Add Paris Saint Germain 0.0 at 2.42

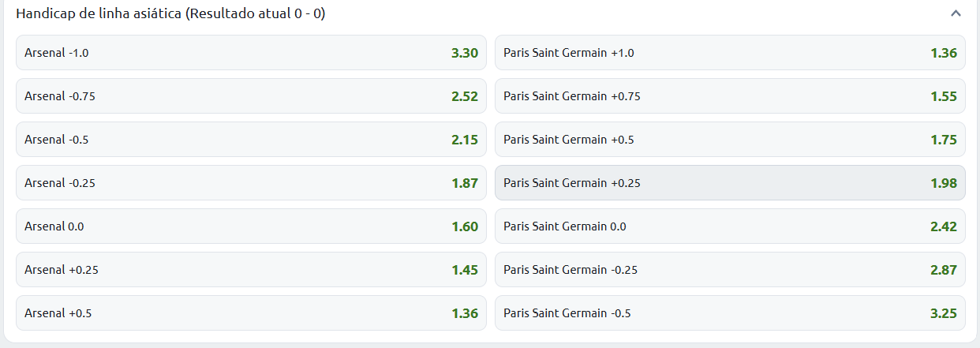(729, 226)
